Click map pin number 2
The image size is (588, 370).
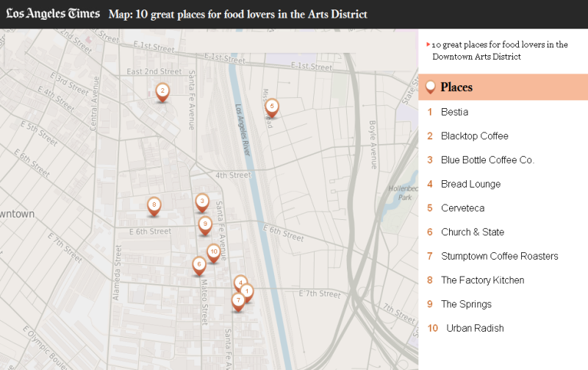[162, 92]
